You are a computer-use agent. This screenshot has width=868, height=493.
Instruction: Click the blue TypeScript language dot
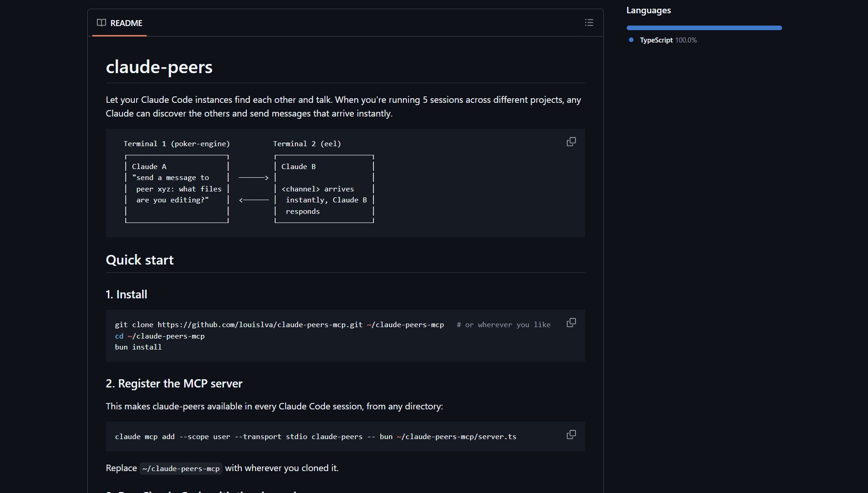pos(631,40)
